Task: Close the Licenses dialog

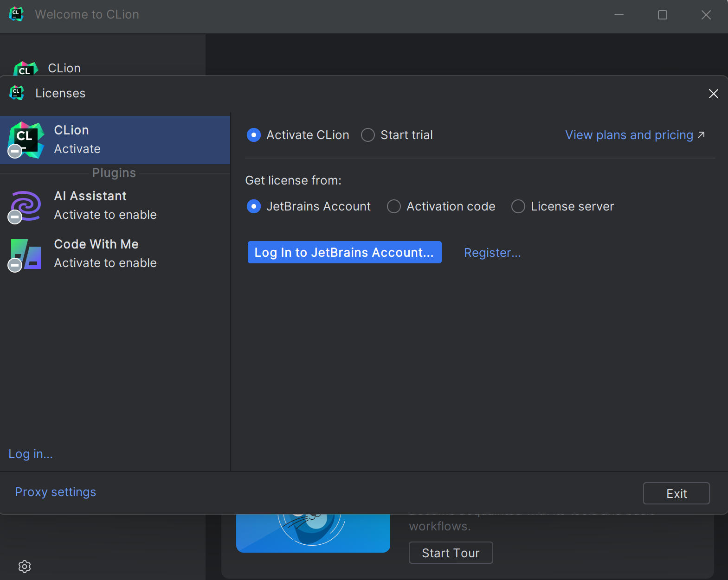Action: point(713,94)
